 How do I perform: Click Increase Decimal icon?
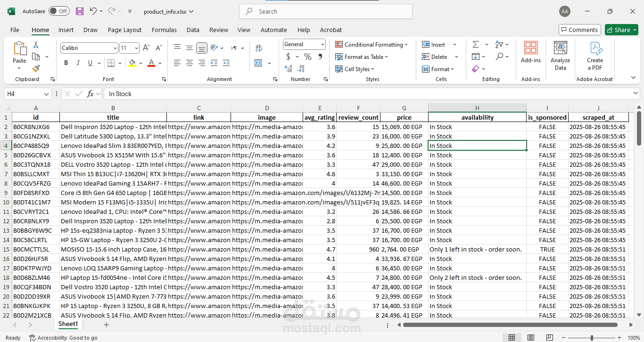pos(289,69)
